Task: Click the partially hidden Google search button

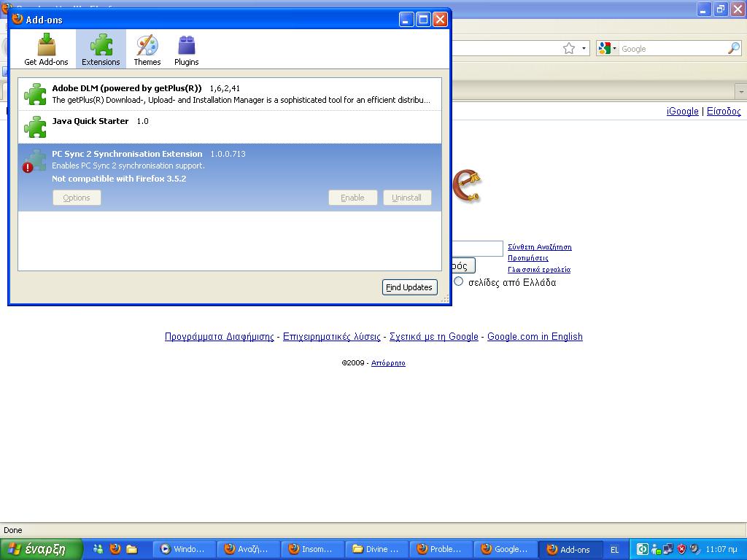Action: 463,265
